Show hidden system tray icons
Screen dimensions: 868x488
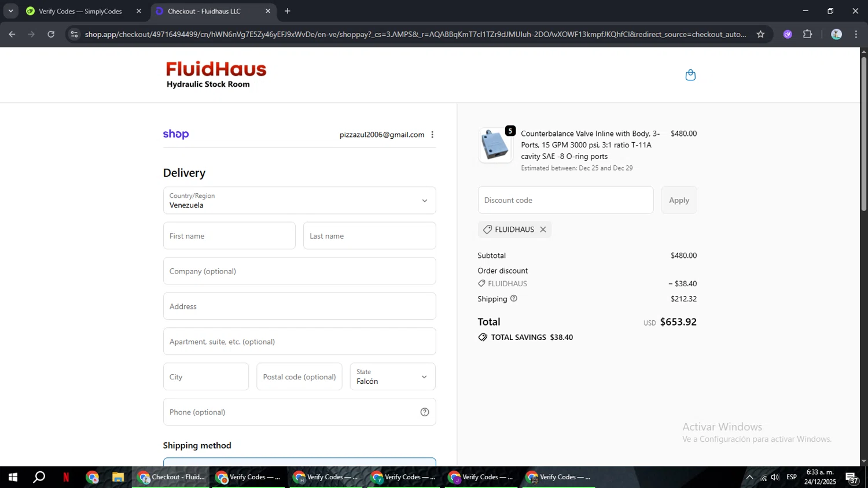point(749,477)
